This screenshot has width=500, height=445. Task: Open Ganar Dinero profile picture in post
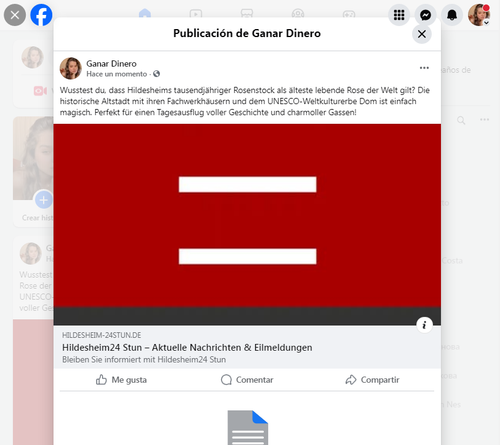point(71,68)
